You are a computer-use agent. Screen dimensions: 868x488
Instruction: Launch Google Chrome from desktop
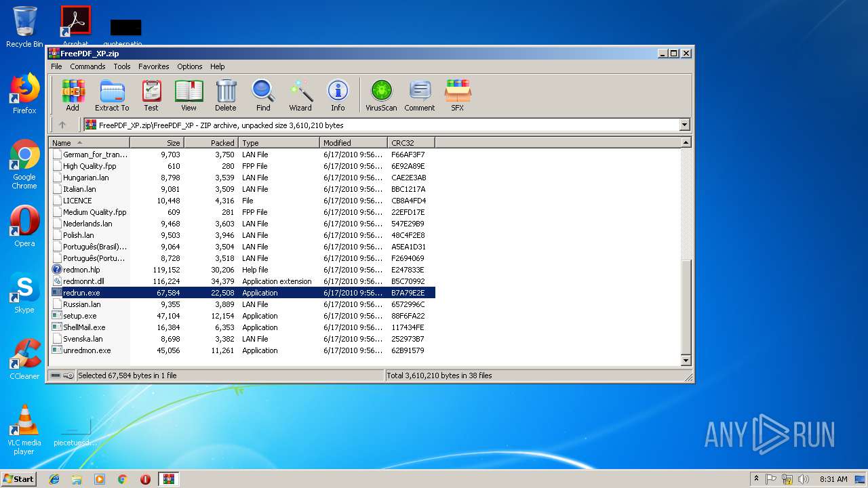point(24,164)
